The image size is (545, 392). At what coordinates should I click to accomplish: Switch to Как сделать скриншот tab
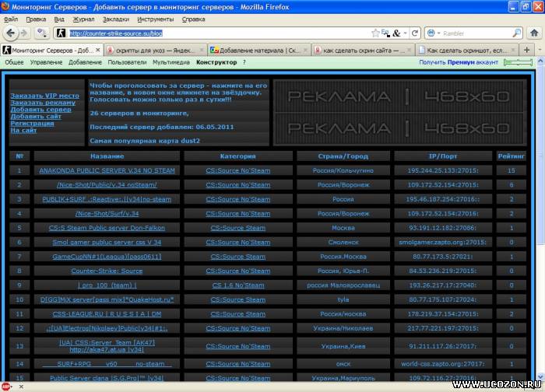(466, 51)
